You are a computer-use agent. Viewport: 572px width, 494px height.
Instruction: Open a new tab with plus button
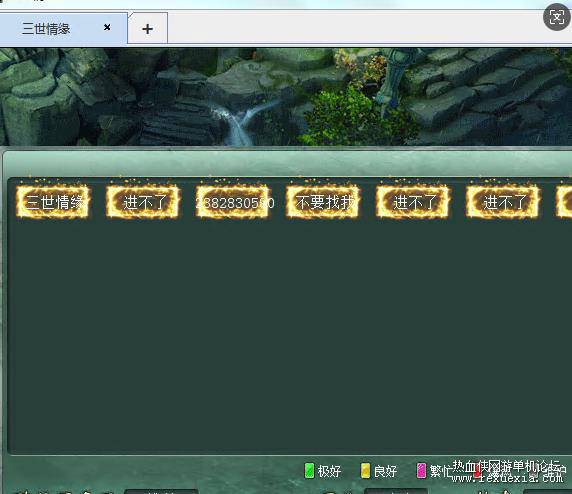coord(147,28)
